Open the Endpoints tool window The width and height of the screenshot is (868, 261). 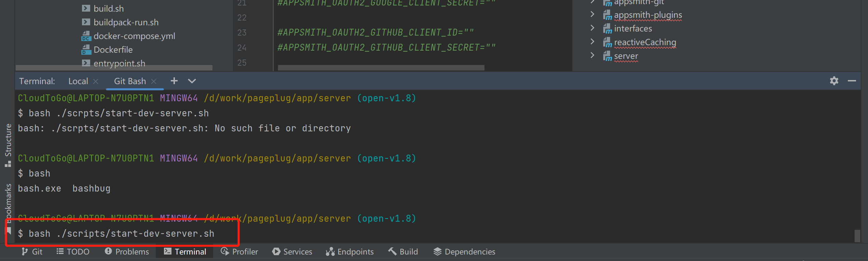click(350, 252)
